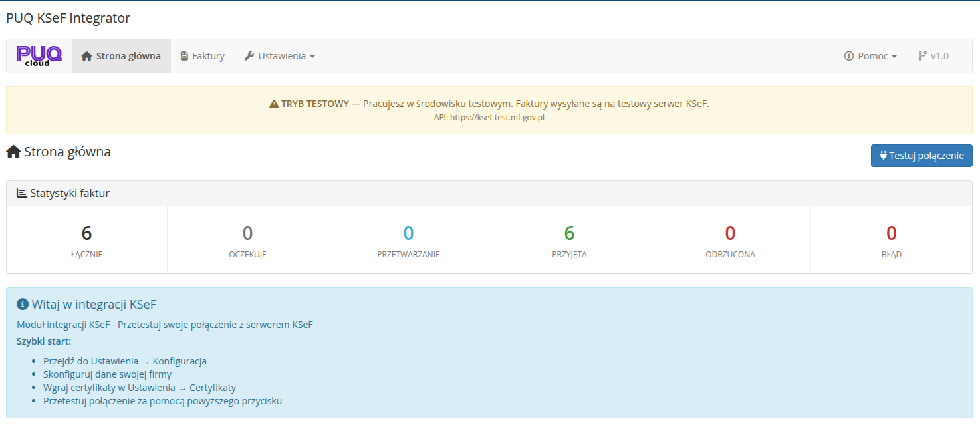
Task: Select the ŁĄCZNIE total invoices count
Action: tap(86, 233)
